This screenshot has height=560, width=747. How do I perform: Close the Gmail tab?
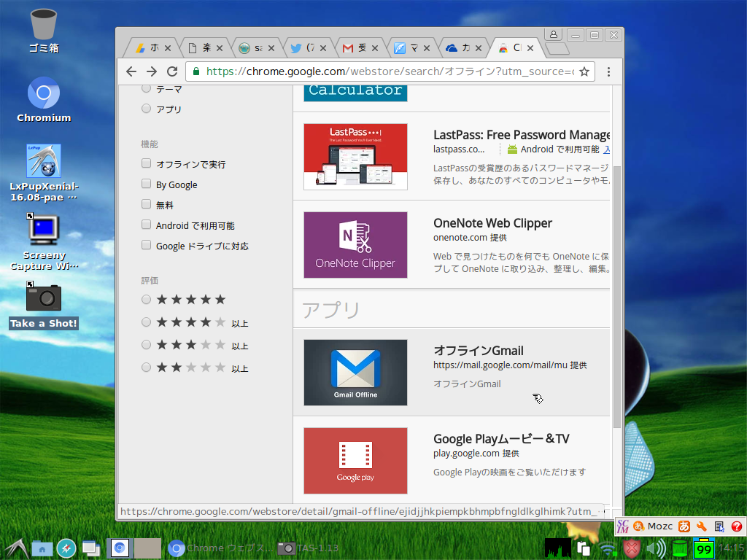375,48
